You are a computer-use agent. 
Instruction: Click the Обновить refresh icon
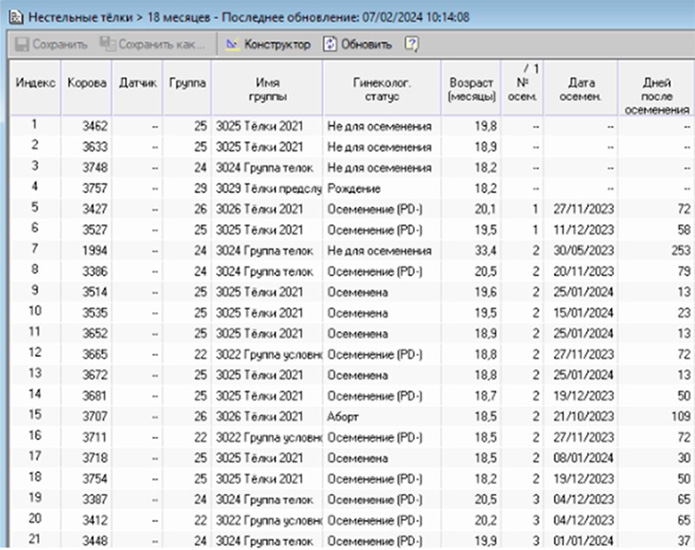point(330,44)
